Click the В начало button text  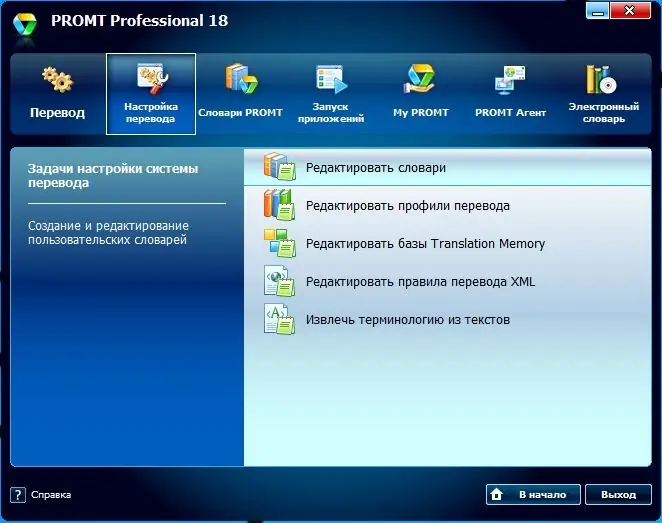pyautogui.click(x=543, y=495)
